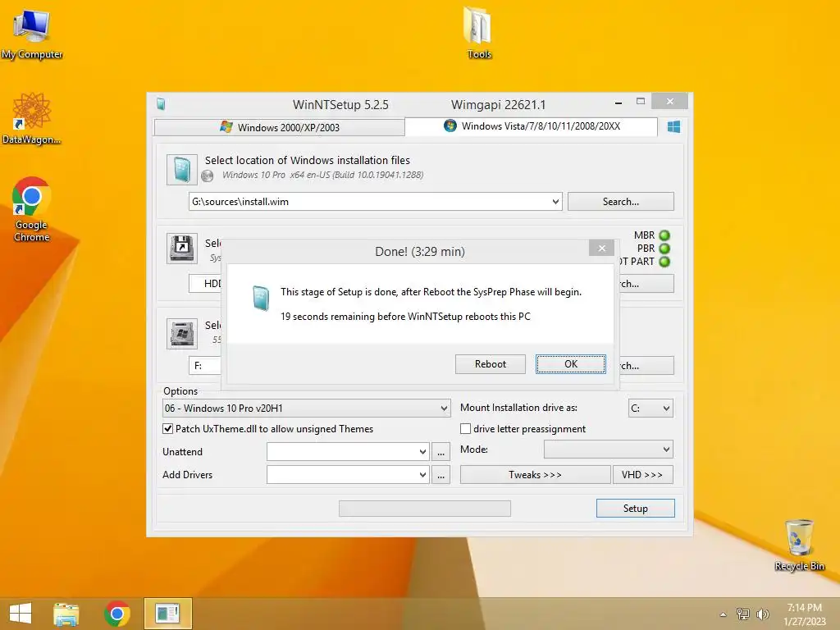Viewport: 840px width, 630px height.
Task: Click the blue Windows logo icon beside tabs
Action: point(673,127)
